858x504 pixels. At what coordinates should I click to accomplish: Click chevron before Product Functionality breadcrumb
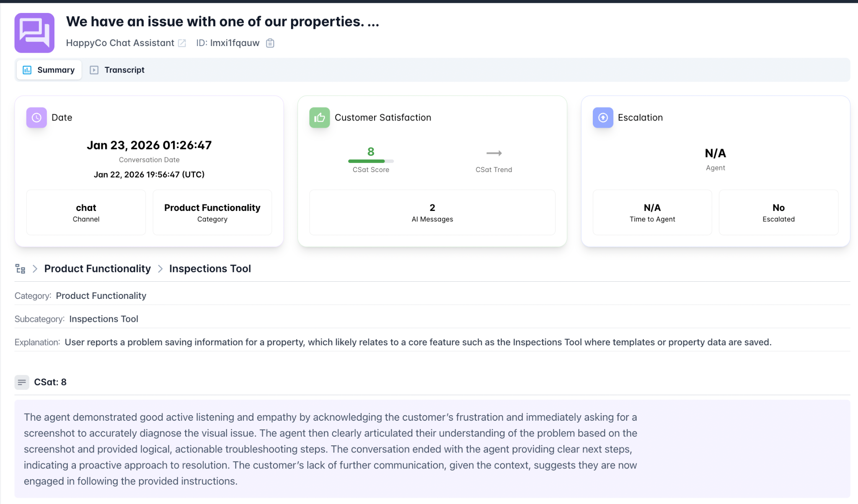pyautogui.click(x=35, y=269)
